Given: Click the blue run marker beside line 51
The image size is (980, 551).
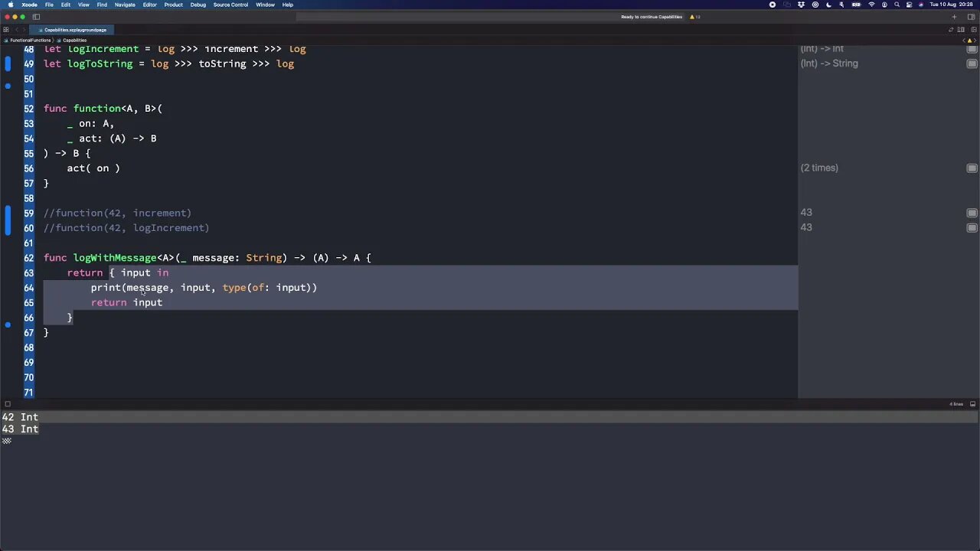Looking at the screenshot, I should [8, 86].
